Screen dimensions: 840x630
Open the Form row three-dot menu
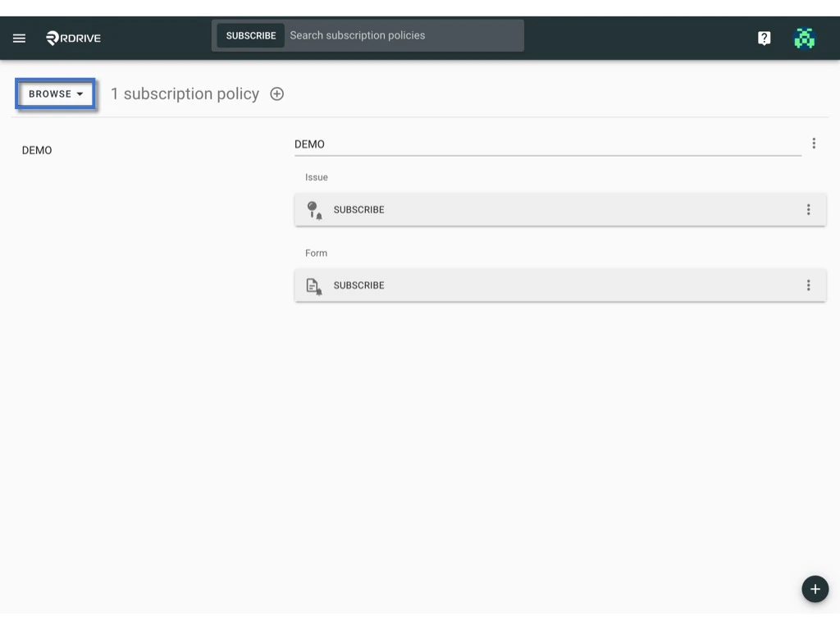pos(809,285)
